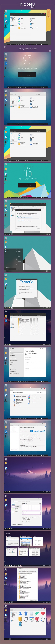Click the lock screen password field under 07 47
This screenshot has height=644, width=55.
27,74
